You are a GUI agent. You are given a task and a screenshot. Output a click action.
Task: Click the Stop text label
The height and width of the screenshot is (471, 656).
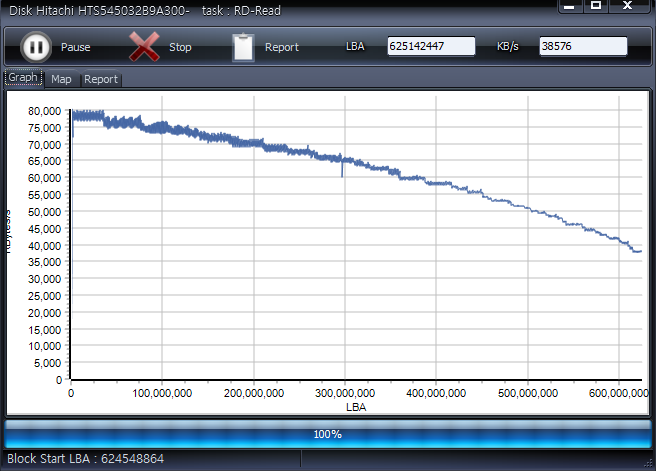click(x=180, y=47)
